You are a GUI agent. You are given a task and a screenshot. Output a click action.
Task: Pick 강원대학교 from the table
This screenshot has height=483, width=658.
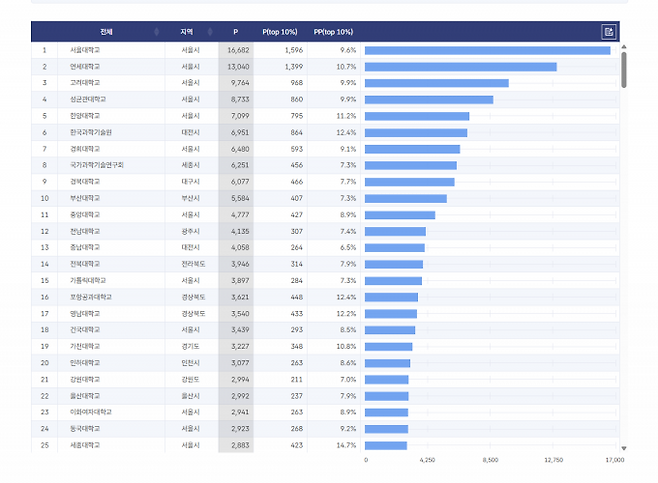pyautogui.click(x=85, y=379)
